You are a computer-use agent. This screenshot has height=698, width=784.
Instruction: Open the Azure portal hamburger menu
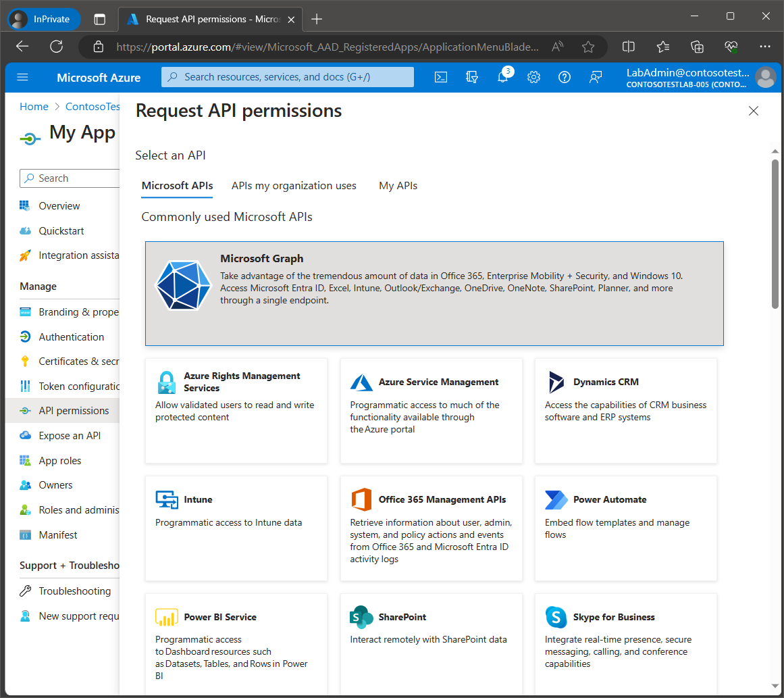click(22, 77)
